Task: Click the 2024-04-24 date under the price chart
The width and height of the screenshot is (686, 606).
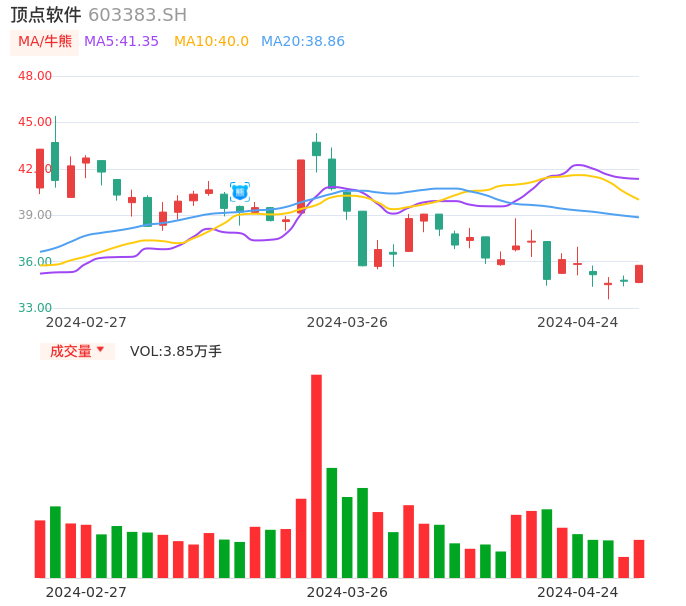Action: (578, 322)
